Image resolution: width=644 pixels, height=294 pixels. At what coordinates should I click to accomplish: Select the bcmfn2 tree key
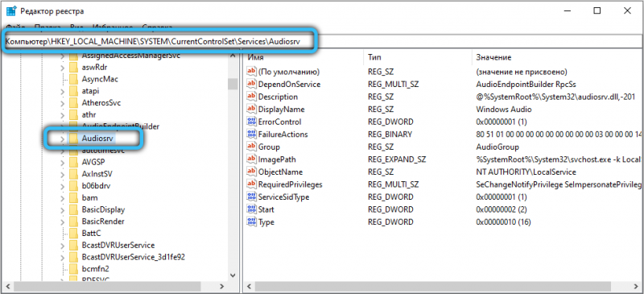click(x=95, y=269)
